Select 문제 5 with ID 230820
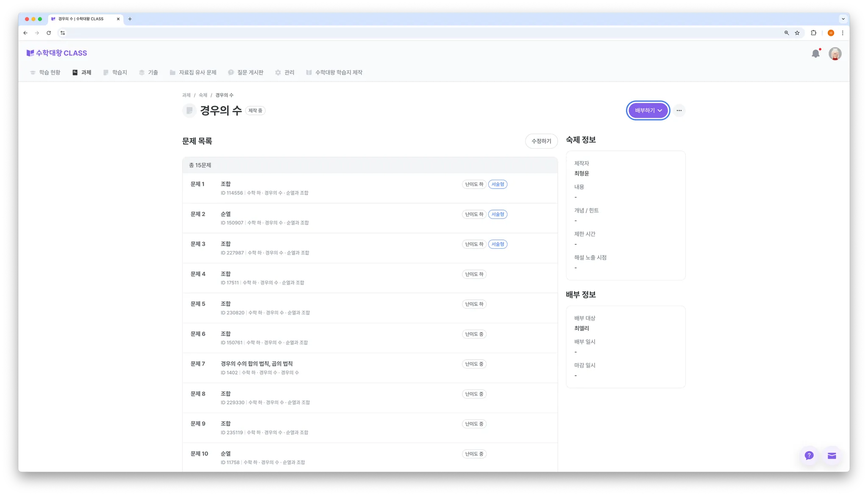Viewport: 868px width, 496px height. [370, 308]
